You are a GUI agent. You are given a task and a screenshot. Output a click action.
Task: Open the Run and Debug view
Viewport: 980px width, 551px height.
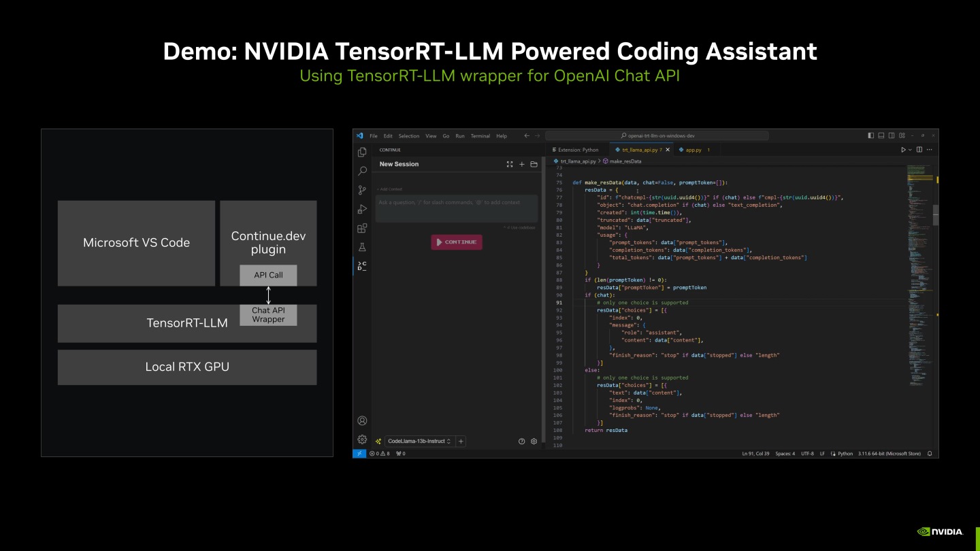pyautogui.click(x=362, y=209)
